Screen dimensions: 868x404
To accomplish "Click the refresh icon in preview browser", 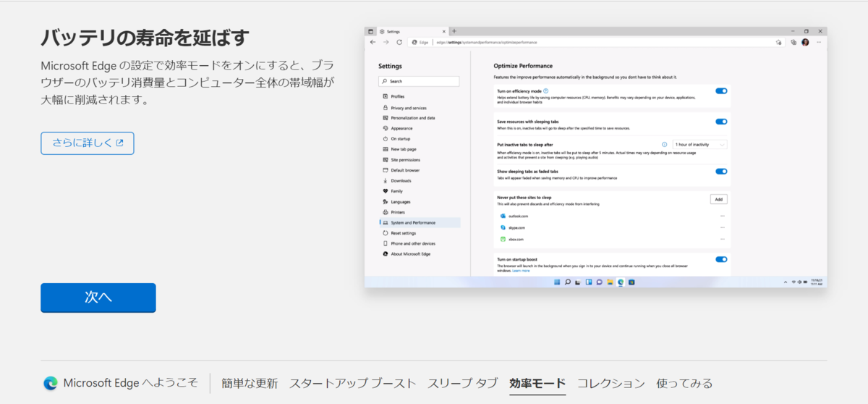I will (399, 42).
